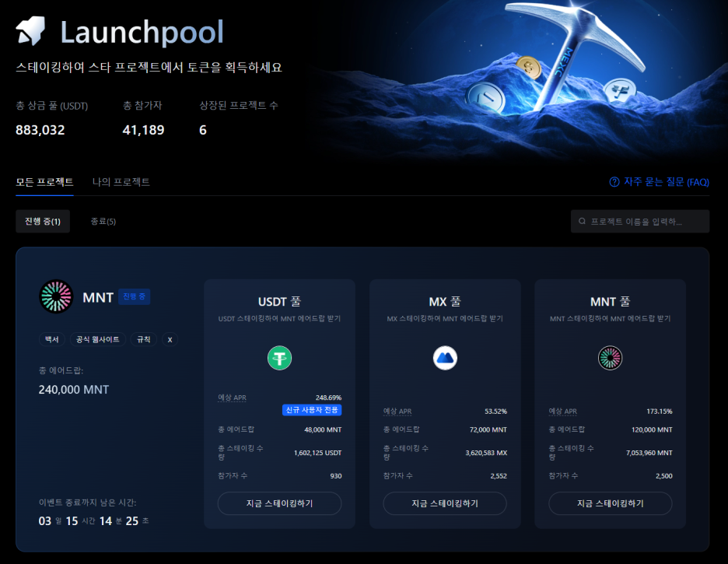Click the event countdown timer

[x=94, y=521]
